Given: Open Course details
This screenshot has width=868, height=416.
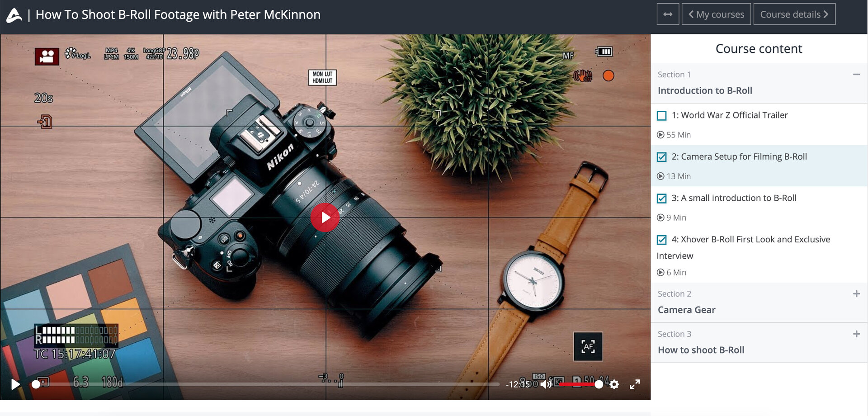Looking at the screenshot, I should (x=794, y=14).
